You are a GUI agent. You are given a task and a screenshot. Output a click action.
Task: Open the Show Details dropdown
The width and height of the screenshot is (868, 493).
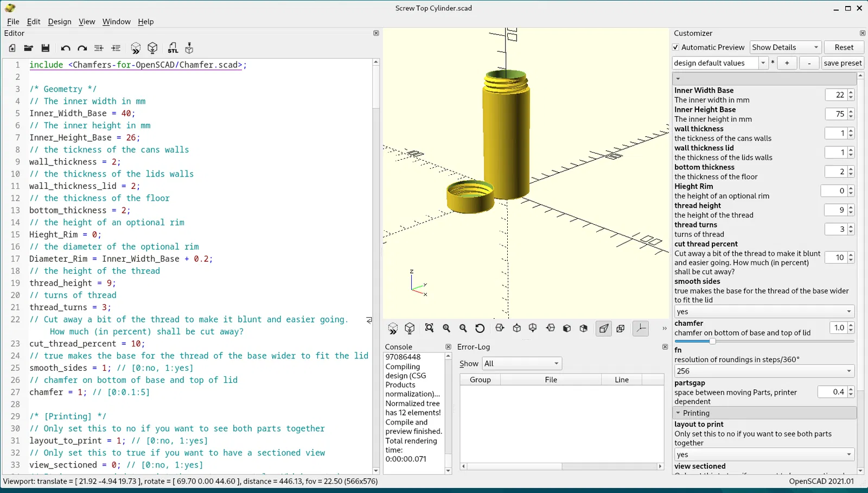[785, 47]
